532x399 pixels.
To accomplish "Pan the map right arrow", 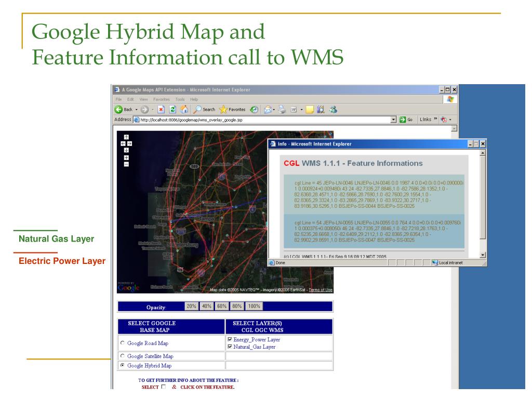I will (129, 143).
